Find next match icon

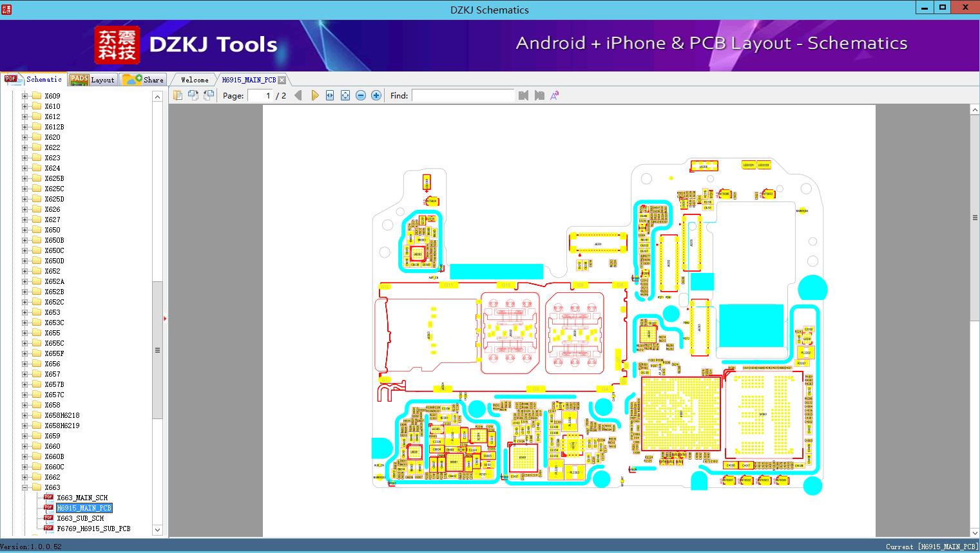pyautogui.click(x=539, y=95)
